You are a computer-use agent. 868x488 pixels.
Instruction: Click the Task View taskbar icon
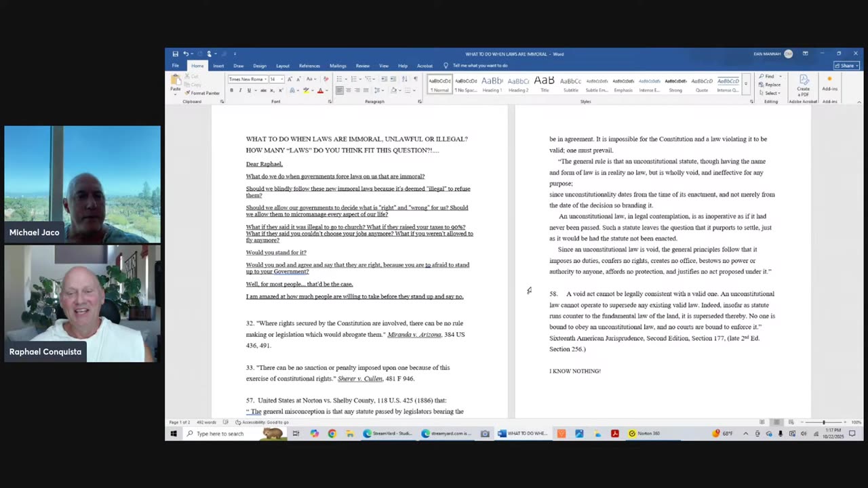point(296,434)
